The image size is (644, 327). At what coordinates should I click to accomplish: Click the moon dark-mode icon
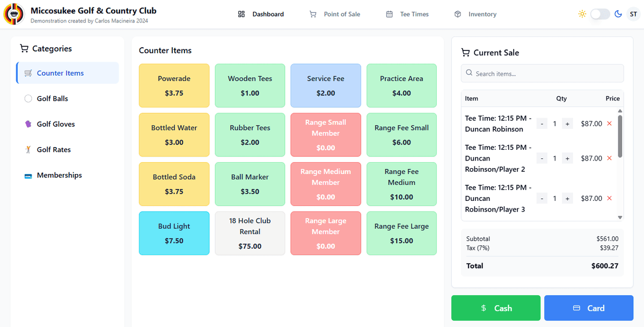618,14
